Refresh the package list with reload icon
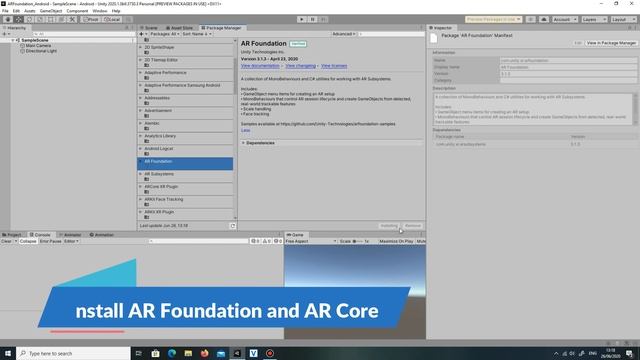This screenshot has height=360, width=640. (233, 226)
